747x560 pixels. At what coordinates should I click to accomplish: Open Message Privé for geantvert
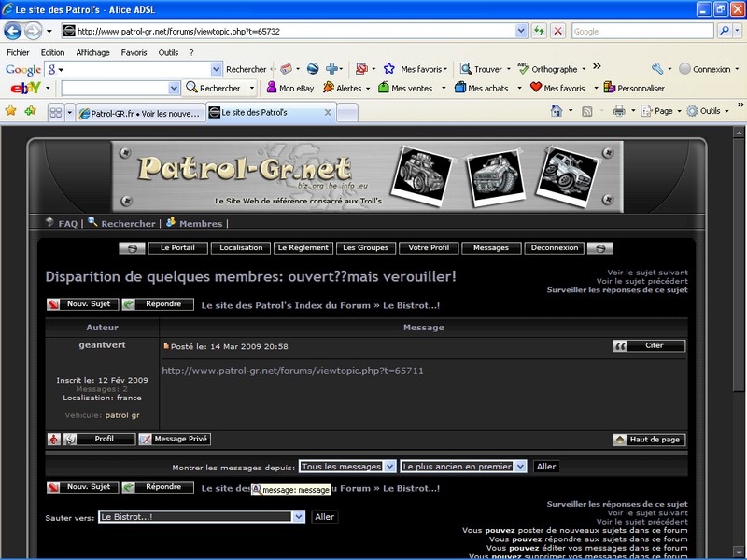tap(175, 439)
